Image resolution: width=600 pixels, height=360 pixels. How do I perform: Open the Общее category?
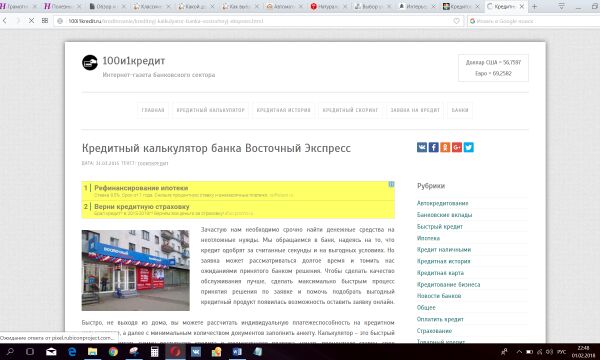(x=426, y=308)
